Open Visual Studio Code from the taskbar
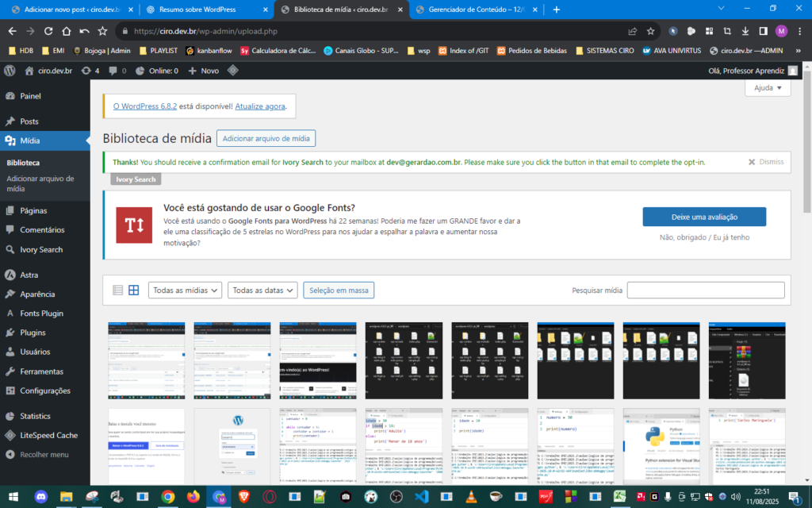The image size is (812, 508). pyautogui.click(x=421, y=496)
